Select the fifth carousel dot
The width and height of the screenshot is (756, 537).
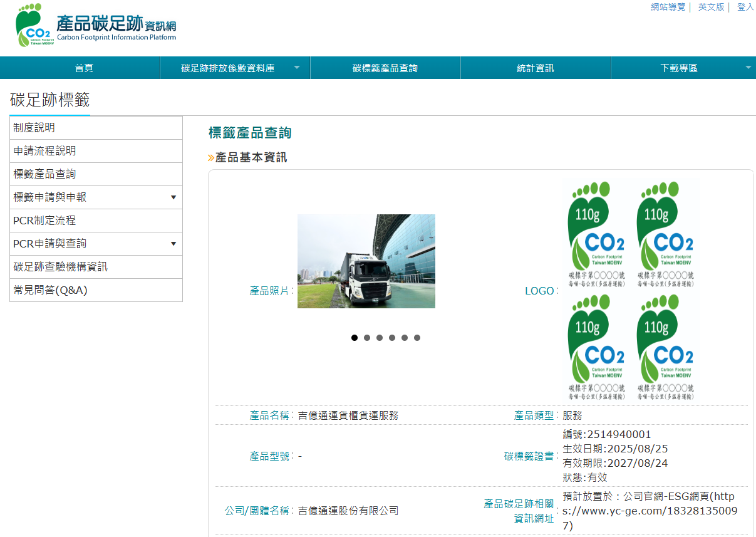click(405, 338)
